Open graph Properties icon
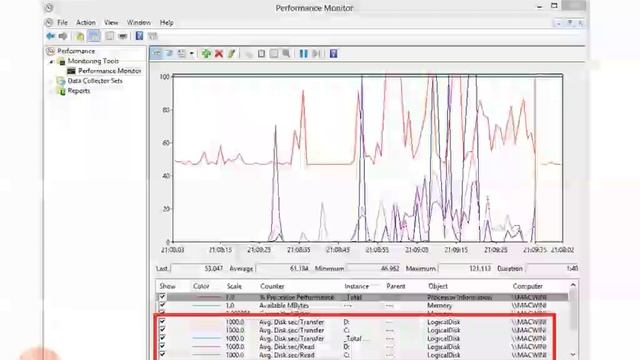 (274, 53)
